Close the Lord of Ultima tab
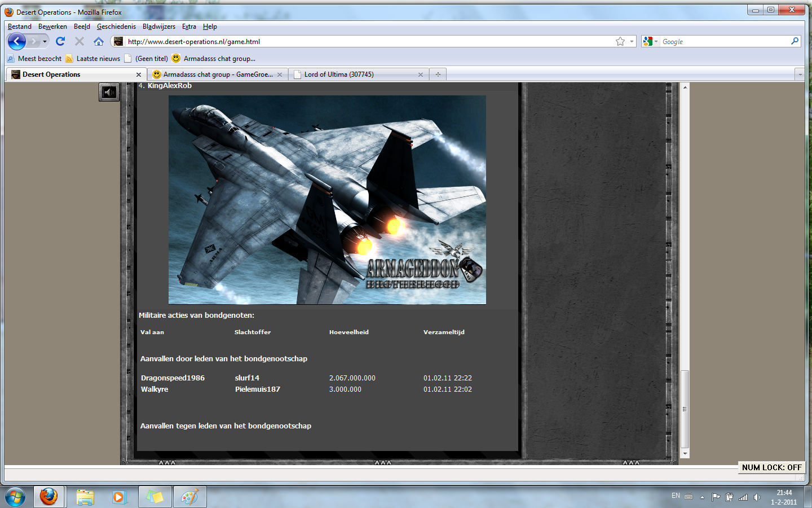The height and width of the screenshot is (508, 812). [421, 75]
